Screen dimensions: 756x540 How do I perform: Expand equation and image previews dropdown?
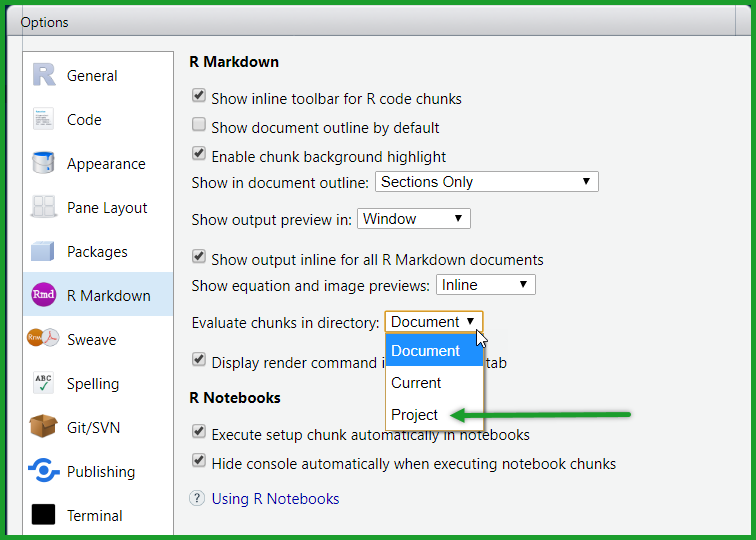485,285
